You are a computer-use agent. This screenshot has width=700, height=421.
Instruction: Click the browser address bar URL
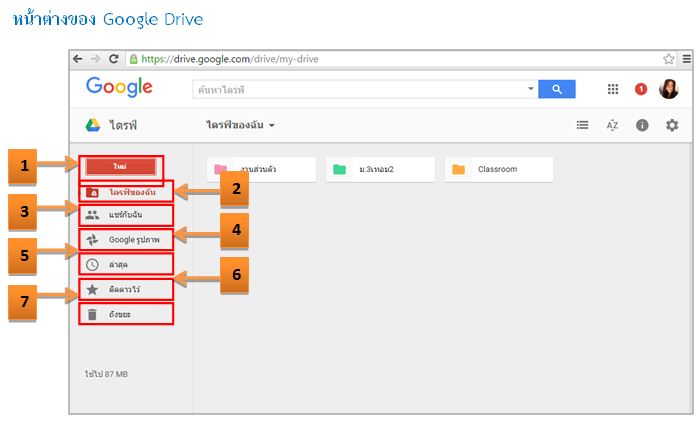230,59
